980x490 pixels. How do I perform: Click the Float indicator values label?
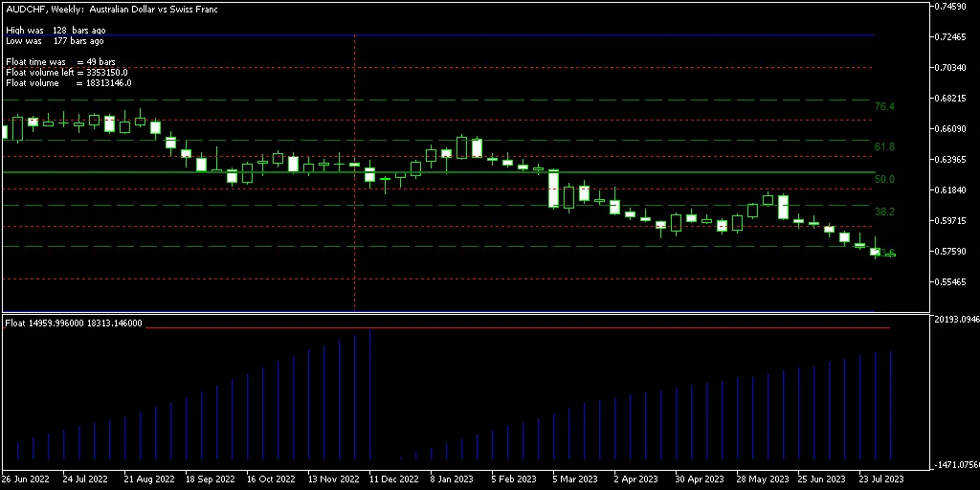coord(74,323)
